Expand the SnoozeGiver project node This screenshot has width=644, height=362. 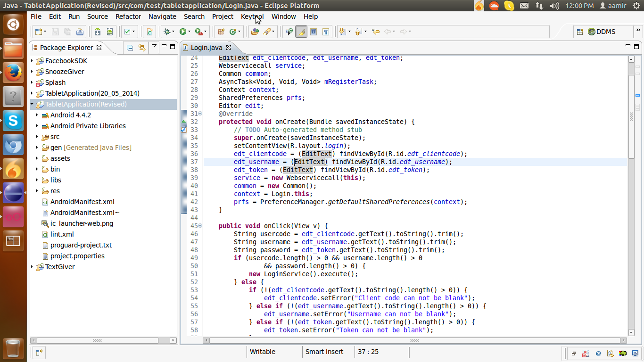pyautogui.click(x=32, y=72)
